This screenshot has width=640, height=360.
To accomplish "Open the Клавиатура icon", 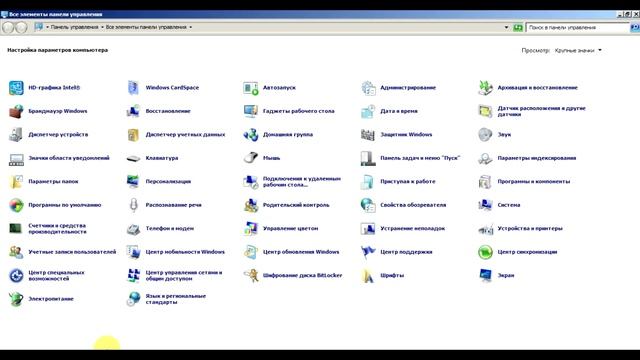I will pyautogui.click(x=133, y=158).
